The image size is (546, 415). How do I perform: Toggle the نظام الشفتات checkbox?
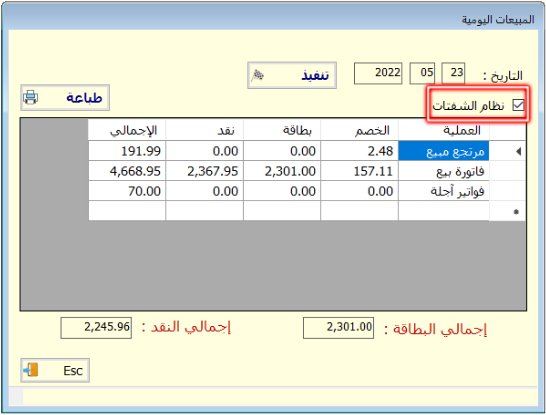[518, 105]
